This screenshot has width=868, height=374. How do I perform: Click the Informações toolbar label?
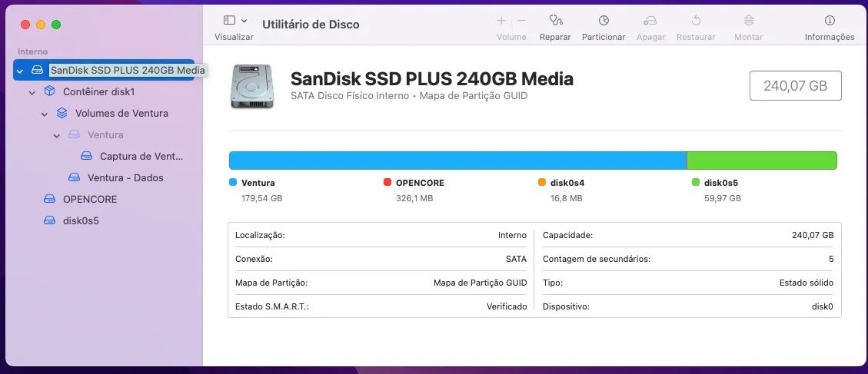[830, 37]
